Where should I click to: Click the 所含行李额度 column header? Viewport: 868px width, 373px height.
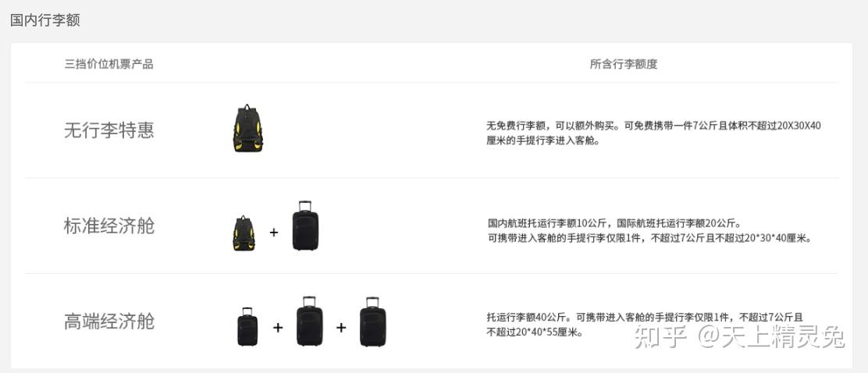[x=624, y=64]
